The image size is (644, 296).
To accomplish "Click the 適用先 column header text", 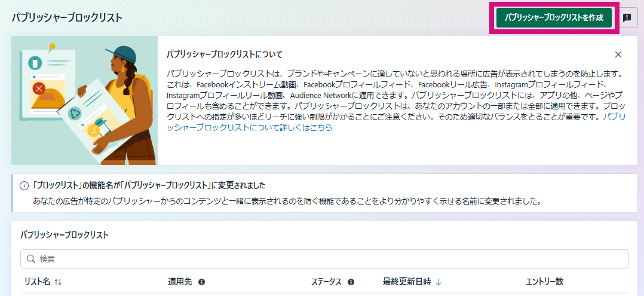I will tap(180, 282).
